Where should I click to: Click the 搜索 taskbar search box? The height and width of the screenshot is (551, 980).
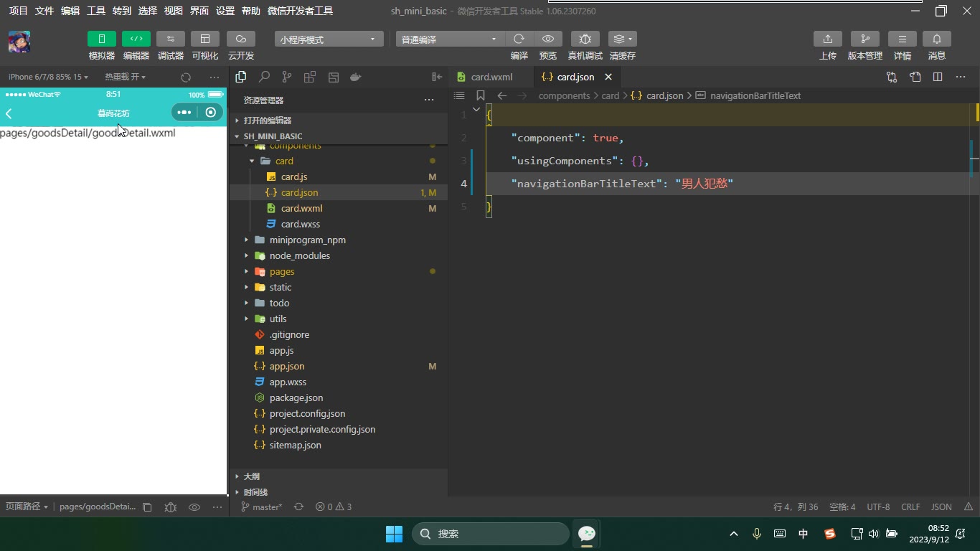pos(491,534)
